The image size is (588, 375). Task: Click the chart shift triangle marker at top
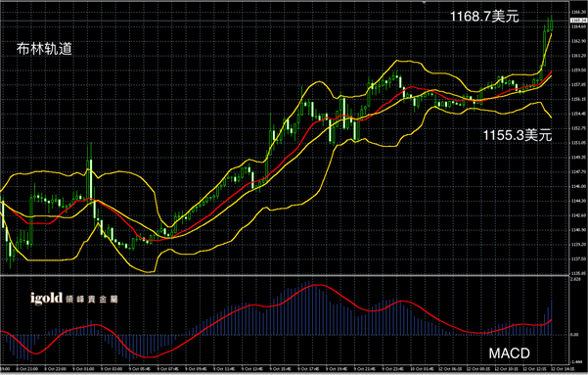[425, 2]
